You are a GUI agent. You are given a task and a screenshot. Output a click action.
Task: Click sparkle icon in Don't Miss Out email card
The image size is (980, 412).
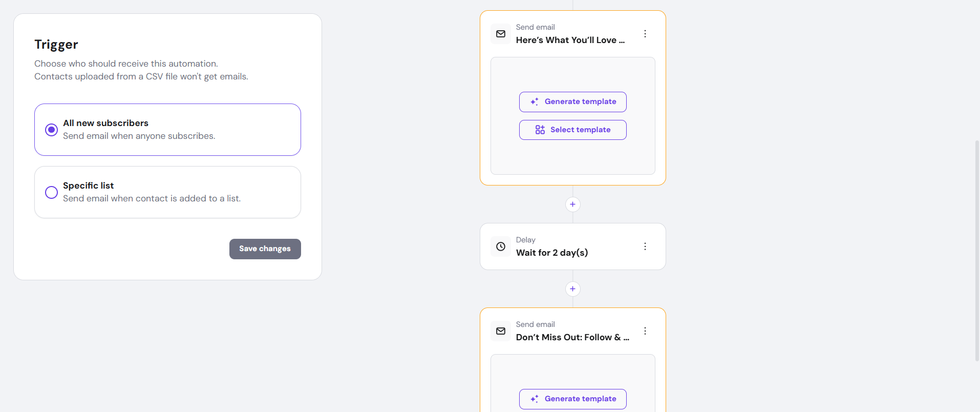pyautogui.click(x=535, y=399)
